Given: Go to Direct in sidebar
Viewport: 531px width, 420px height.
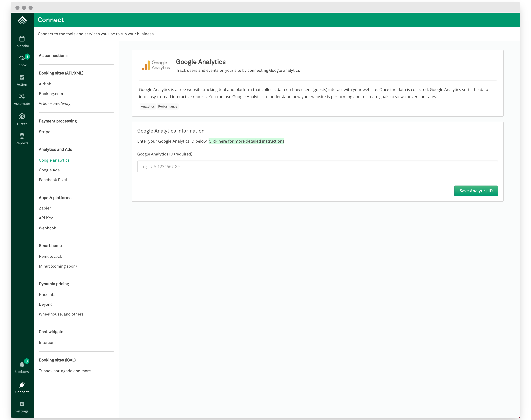Looking at the screenshot, I should 22,119.
